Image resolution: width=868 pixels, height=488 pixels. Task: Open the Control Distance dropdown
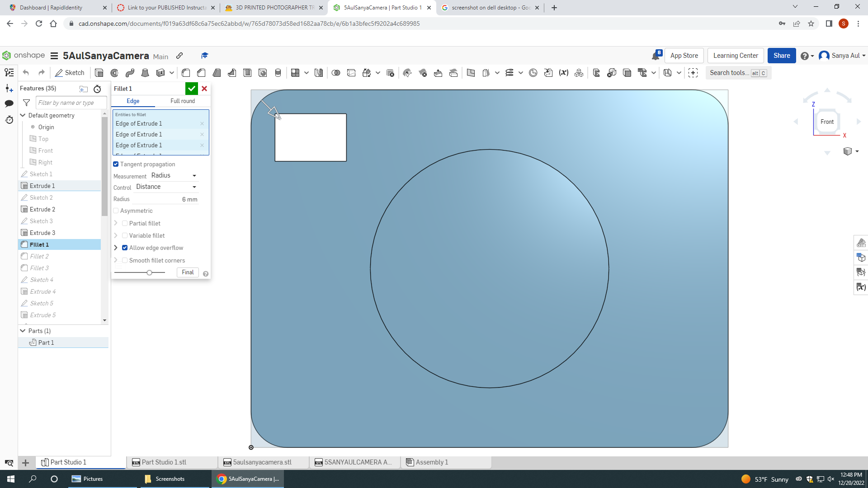[167, 187]
